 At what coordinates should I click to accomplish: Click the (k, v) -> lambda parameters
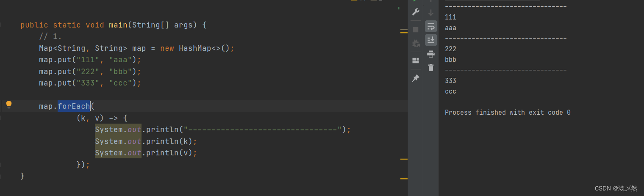coord(97,118)
